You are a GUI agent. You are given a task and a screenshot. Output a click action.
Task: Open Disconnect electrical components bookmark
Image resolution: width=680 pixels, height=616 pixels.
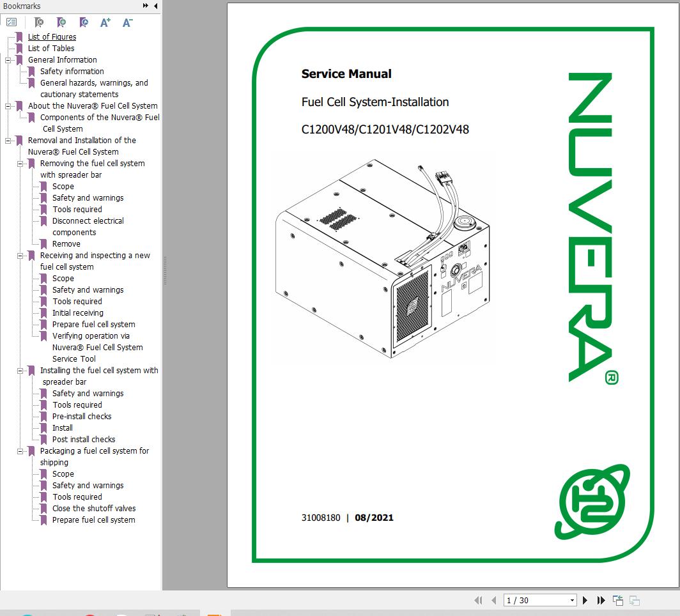click(x=88, y=226)
